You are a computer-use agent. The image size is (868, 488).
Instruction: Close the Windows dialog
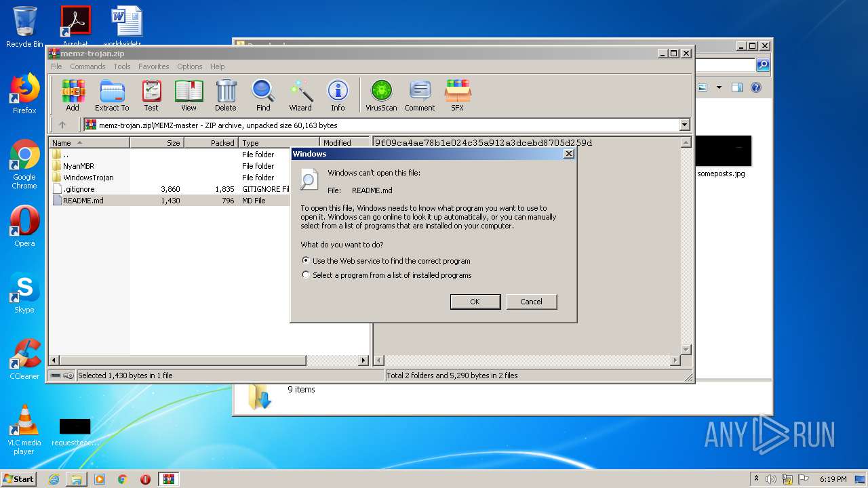tap(569, 154)
